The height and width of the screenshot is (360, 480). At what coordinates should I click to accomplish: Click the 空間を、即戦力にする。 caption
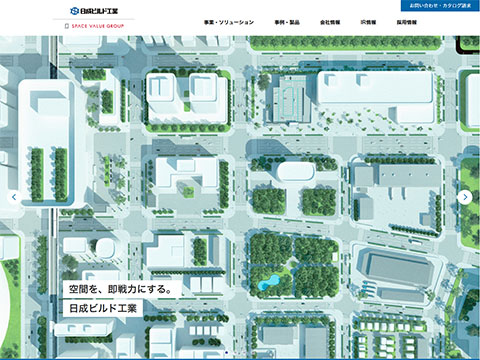click(x=122, y=289)
